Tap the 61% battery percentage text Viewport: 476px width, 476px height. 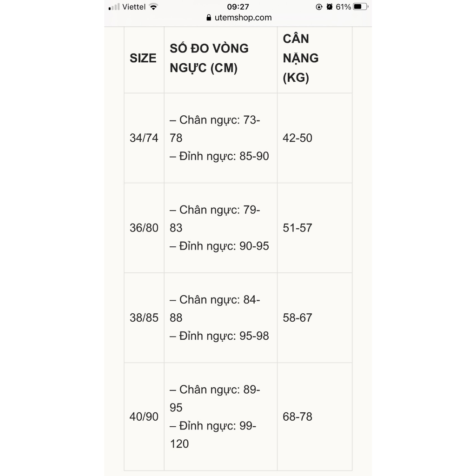pos(344,7)
